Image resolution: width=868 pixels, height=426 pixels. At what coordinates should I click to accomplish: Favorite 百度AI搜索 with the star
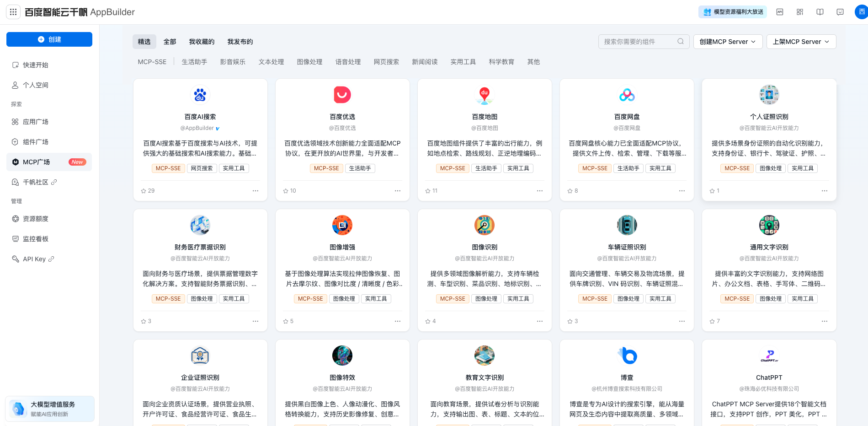click(x=144, y=191)
